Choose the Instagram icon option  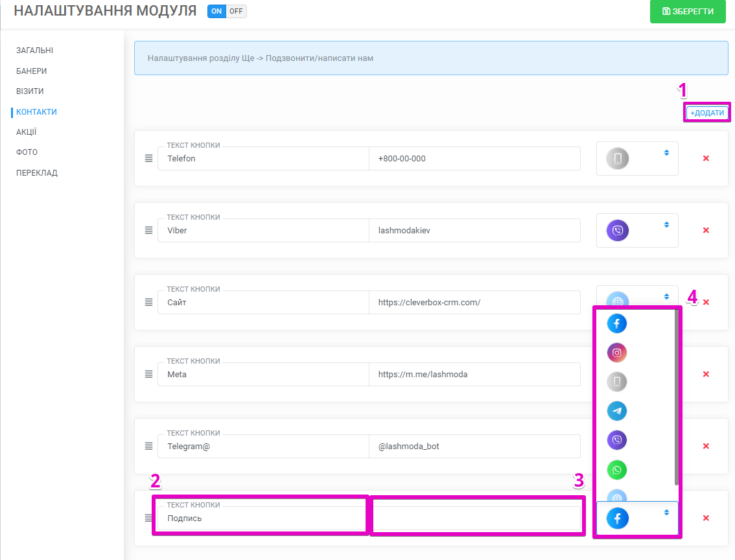pos(617,353)
